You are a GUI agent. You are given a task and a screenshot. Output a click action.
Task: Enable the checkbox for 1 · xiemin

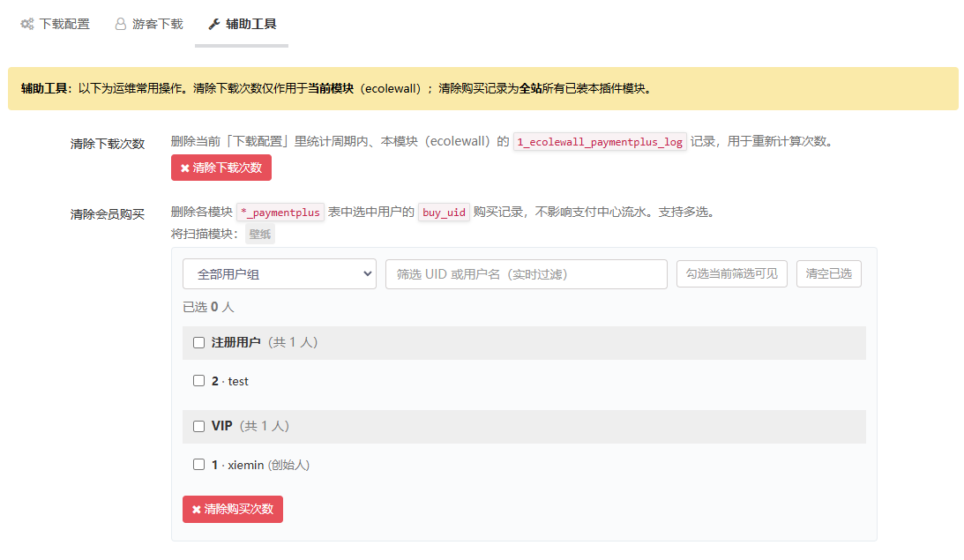(198, 465)
